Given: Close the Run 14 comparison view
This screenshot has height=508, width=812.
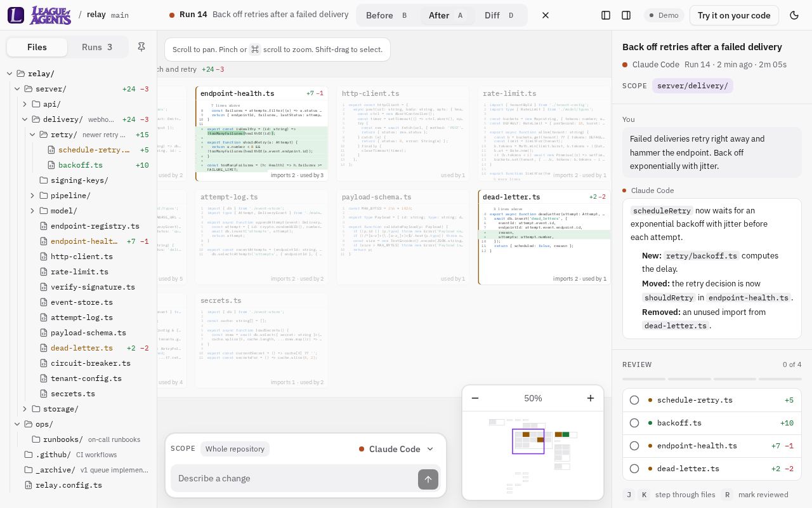Looking at the screenshot, I should pos(546,15).
